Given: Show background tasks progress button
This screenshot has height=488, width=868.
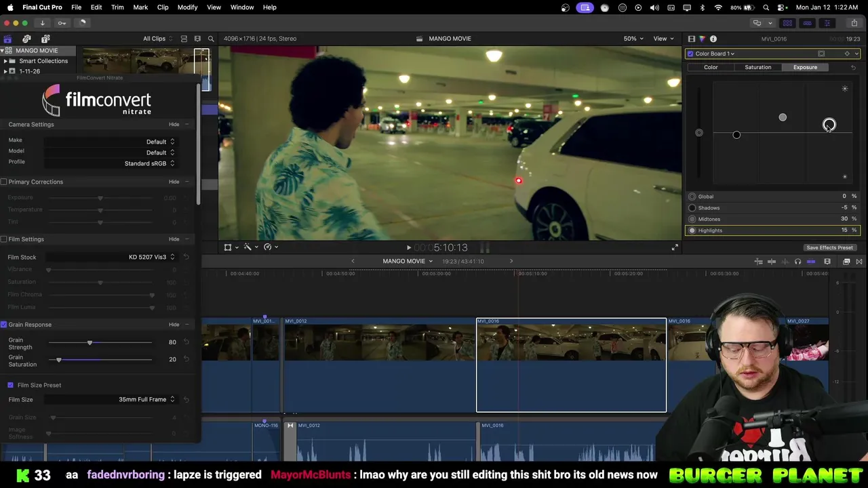Looking at the screenshot, I should pos(82,23).
